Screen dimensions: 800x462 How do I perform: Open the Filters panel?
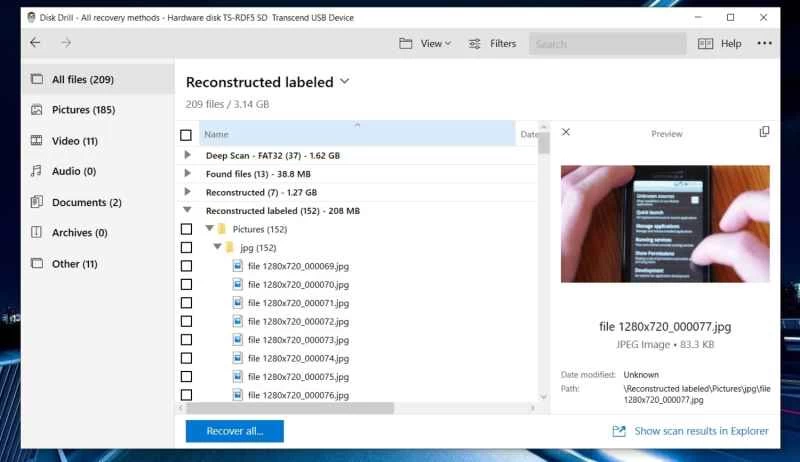point(492,44)
